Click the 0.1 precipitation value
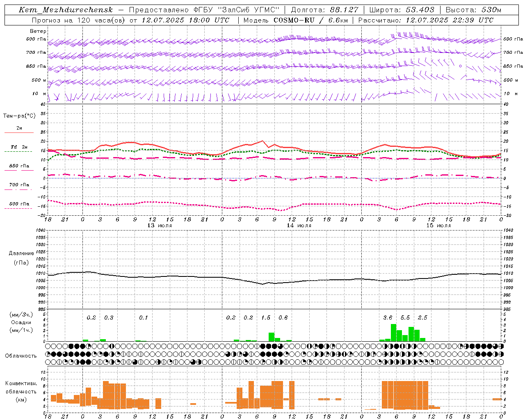 click(143, 317)
